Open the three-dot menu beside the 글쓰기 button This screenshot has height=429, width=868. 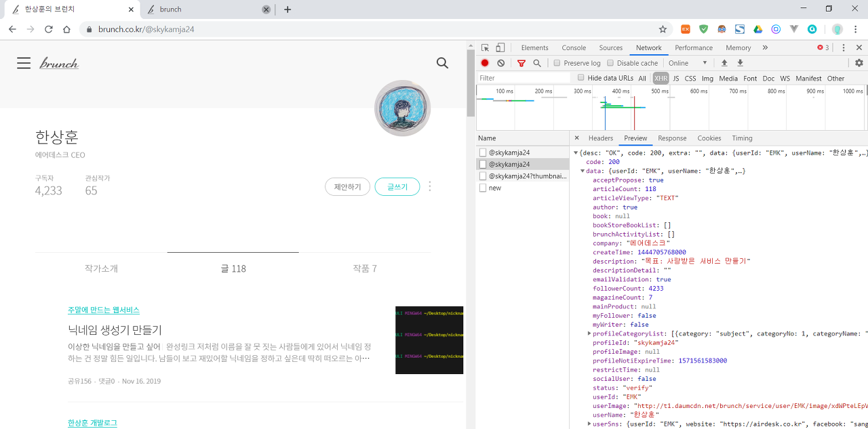[x=429, y=186]
